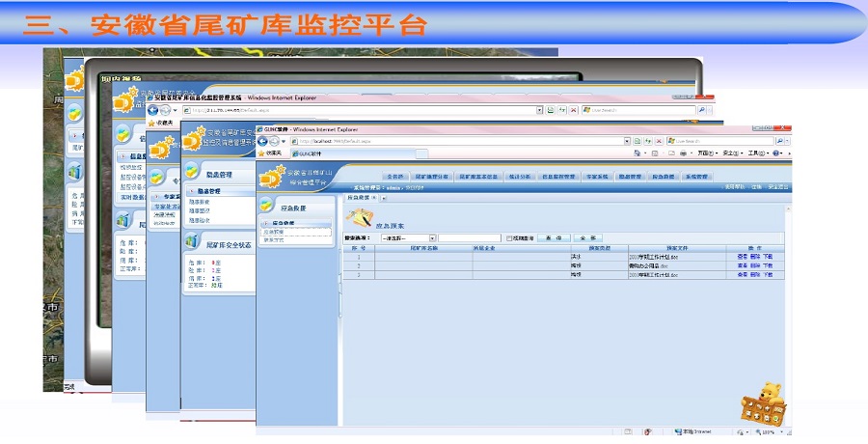Viewport: 868px width, 444px height.
Task: Click the Refresh icon in the GUNC软件 window
Action: point(648,141)
